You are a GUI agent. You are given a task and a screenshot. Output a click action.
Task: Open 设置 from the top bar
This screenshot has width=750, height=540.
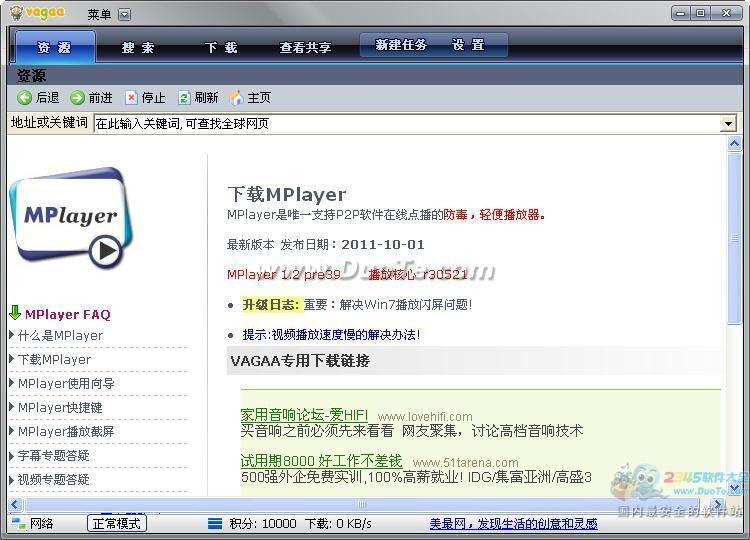(x=468, y=45)
